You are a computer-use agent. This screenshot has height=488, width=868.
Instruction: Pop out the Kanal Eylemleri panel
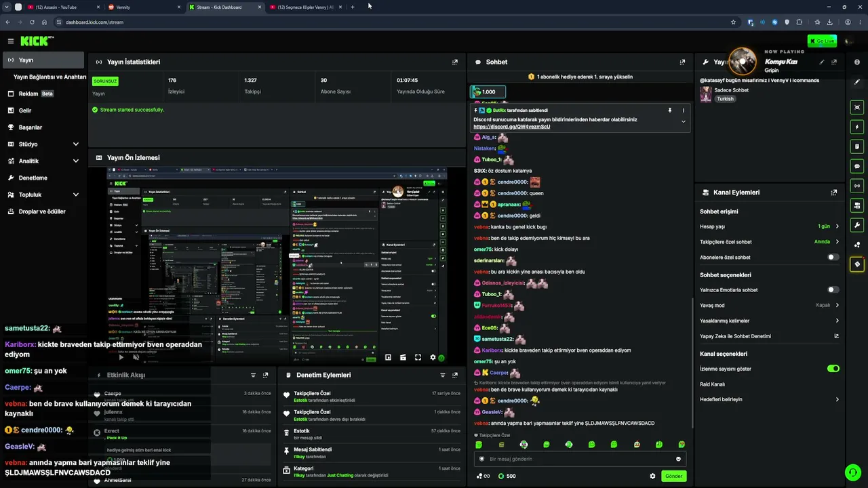pos(834,192)
